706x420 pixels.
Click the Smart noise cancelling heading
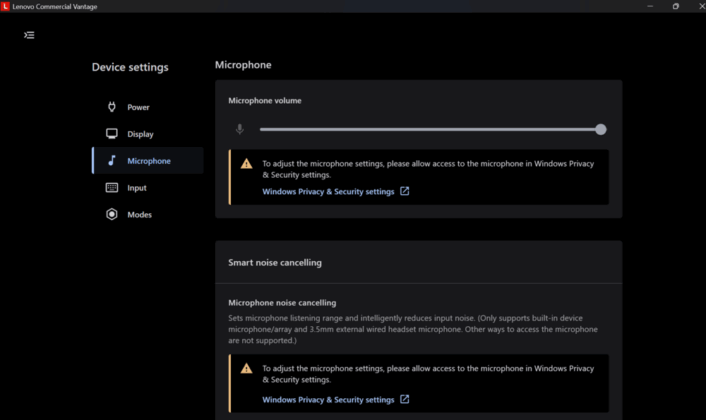(275, 262)
